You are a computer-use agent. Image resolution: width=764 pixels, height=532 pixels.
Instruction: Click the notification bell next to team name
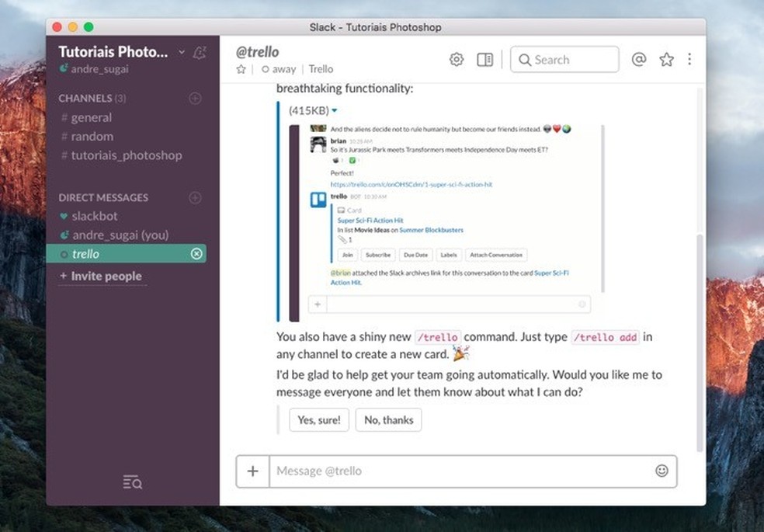pos(199,51)
